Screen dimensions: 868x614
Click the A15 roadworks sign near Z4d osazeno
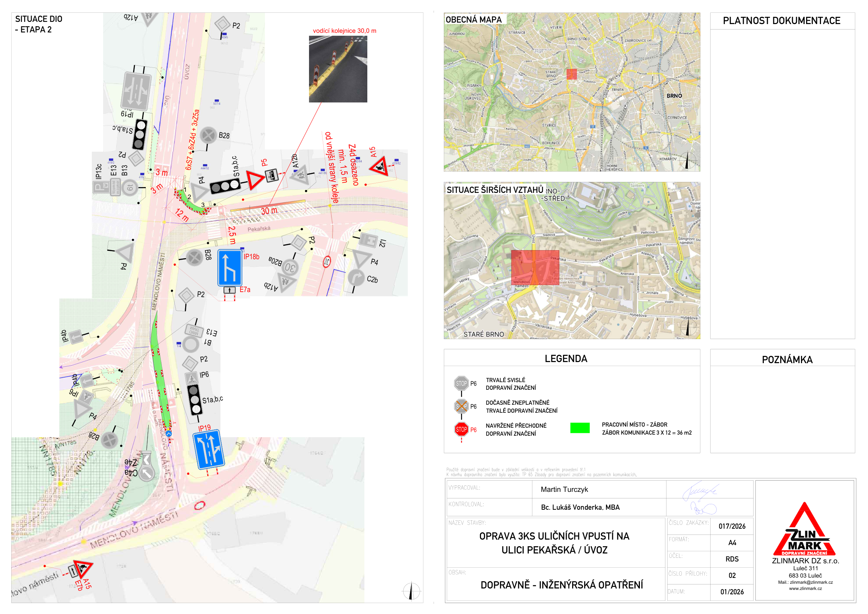pyautogui.click(x=380, y=166)
